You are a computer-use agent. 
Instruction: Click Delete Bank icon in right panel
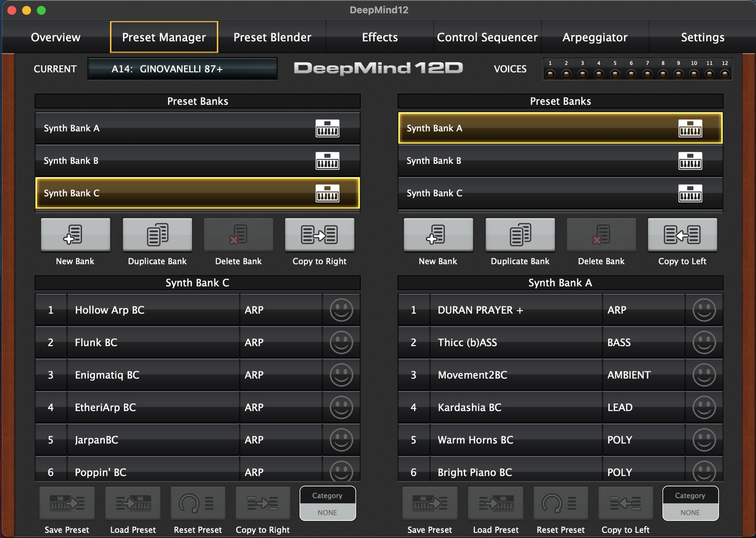(x=601, y=235)
